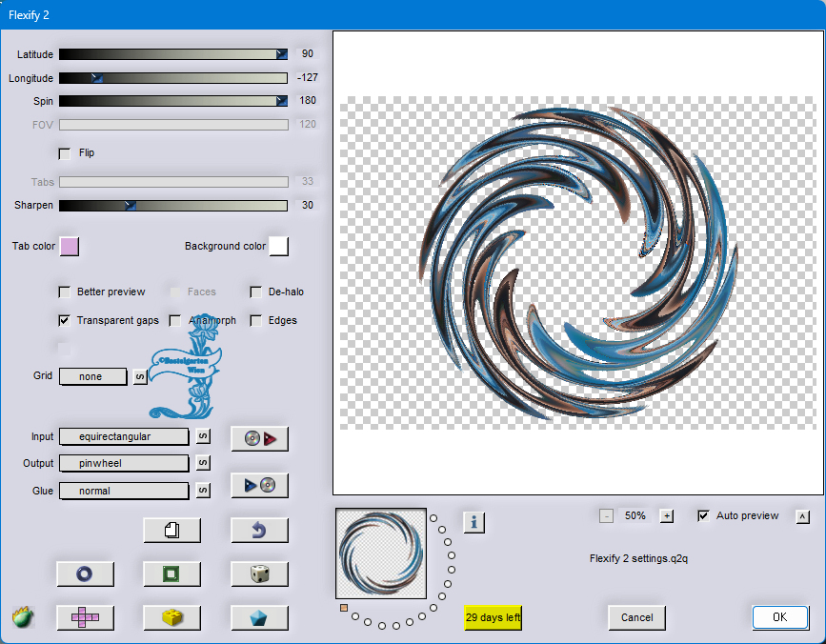This screenshot has width=826, height=644.
Task: Pick a new Tab color swatch
Action: click(70, 247)
